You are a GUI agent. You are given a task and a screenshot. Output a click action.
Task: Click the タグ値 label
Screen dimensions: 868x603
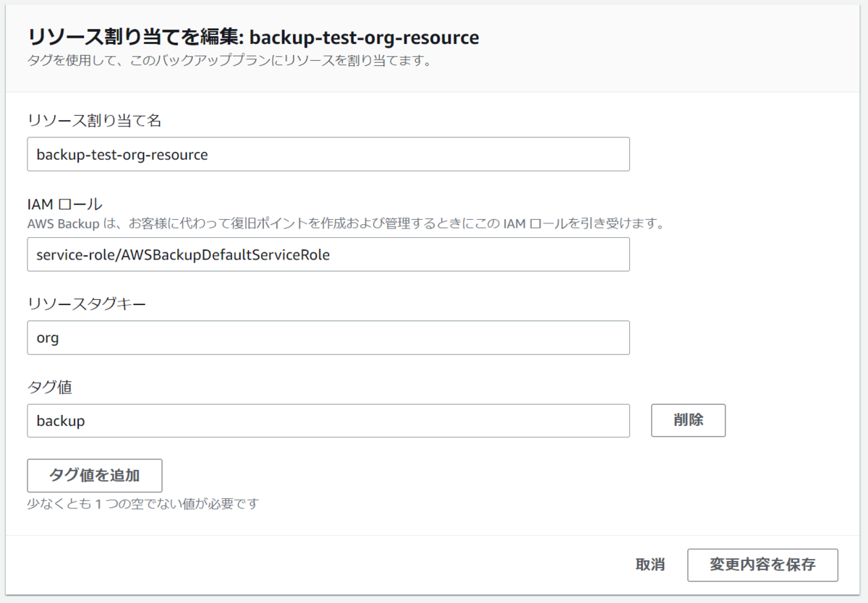tap(49, 387)
